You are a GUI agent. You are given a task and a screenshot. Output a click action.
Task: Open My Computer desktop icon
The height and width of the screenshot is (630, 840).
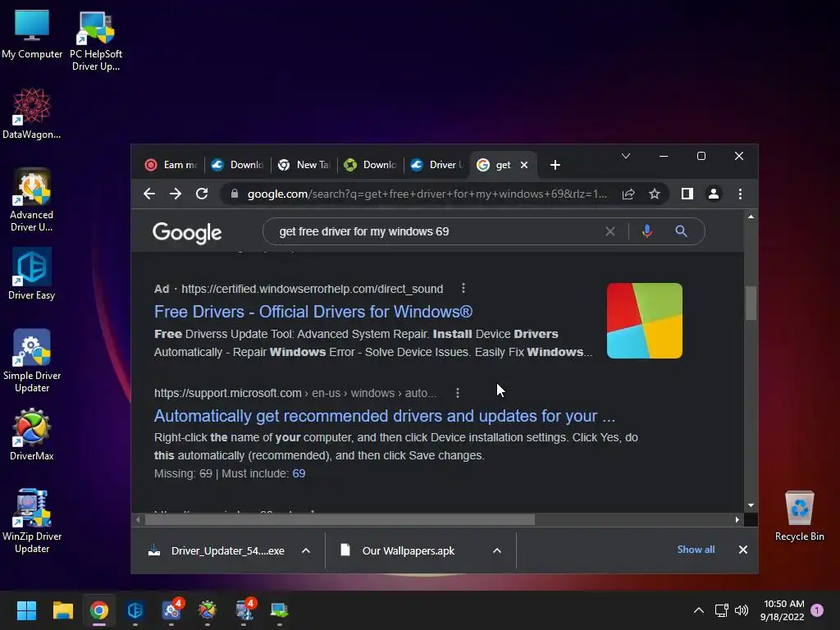[32, 35]
